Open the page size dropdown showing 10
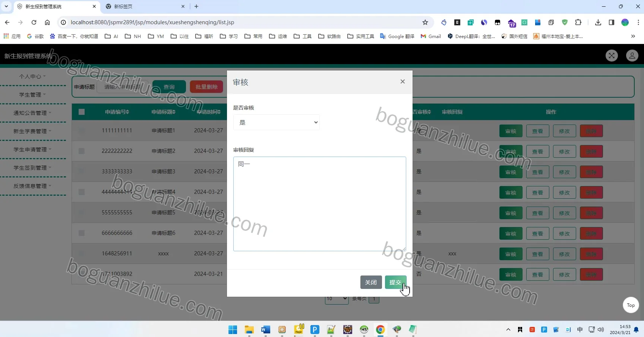Screen dimensions: 644x337 point(337,299)
